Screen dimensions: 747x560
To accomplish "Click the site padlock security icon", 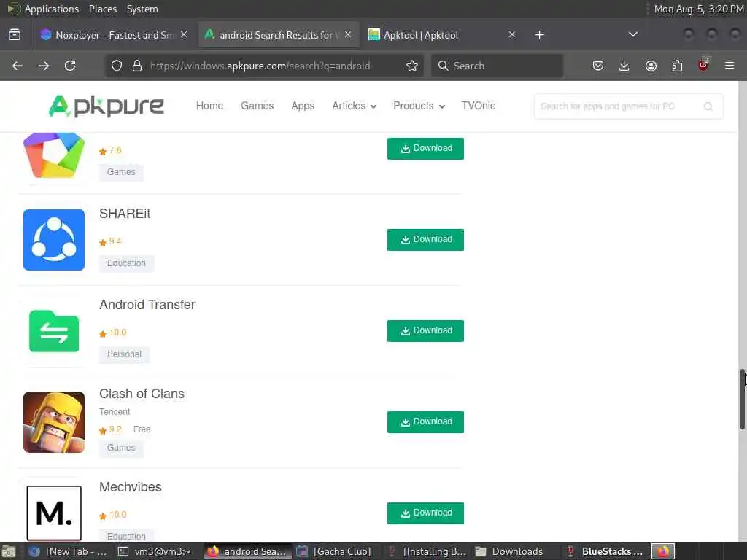I will pyautogui.click(x=137, y=66).
